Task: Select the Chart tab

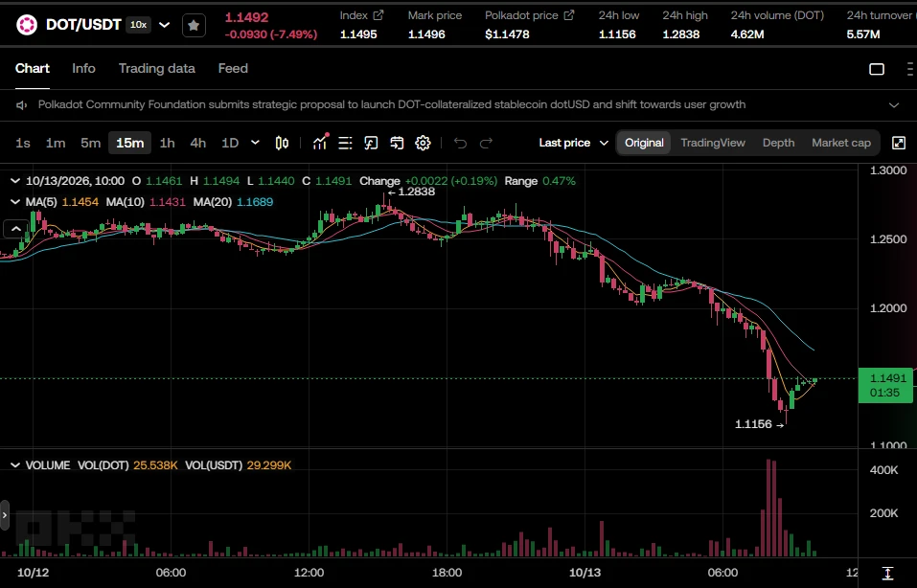Action: click(33, 68)
